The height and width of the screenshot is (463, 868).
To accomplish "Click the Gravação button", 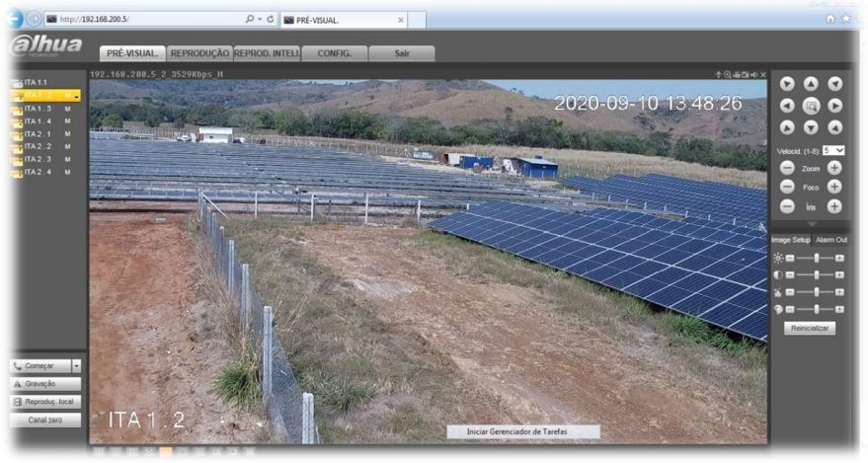I will [45, 384].
